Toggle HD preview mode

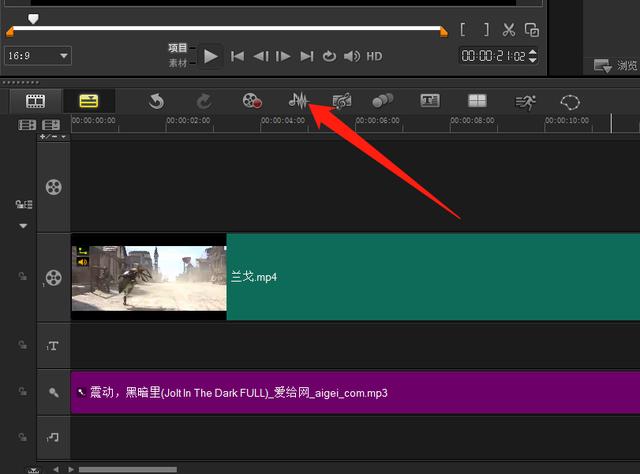(x=374, y=56)
